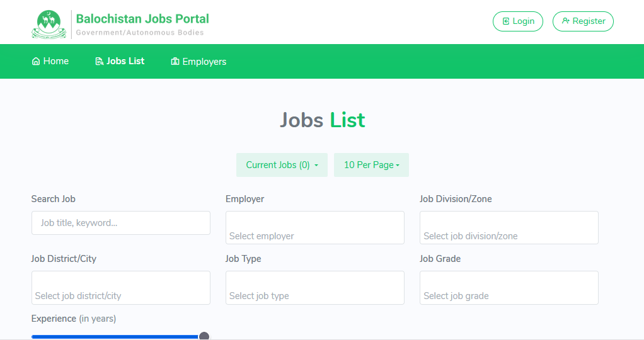
Task: Open the 10 Per Page dropdown
Action: pyautogui.click(x=371, y=165)
